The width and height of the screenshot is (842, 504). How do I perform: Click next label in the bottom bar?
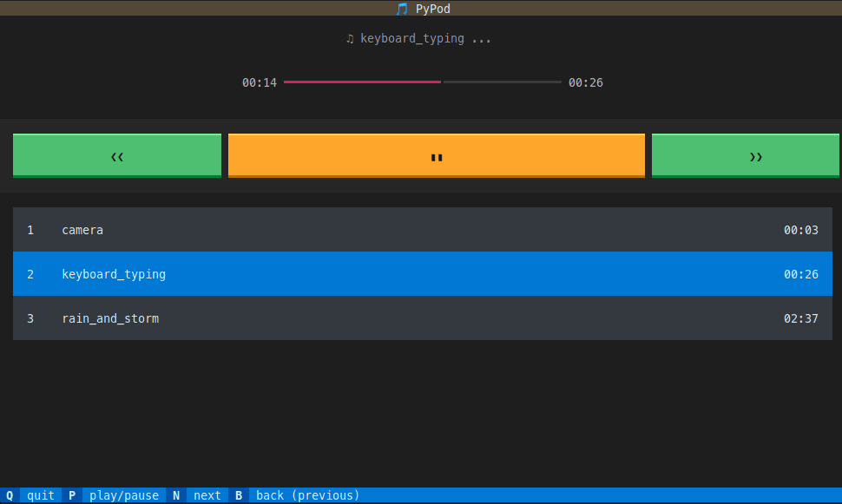coord(207,494)
